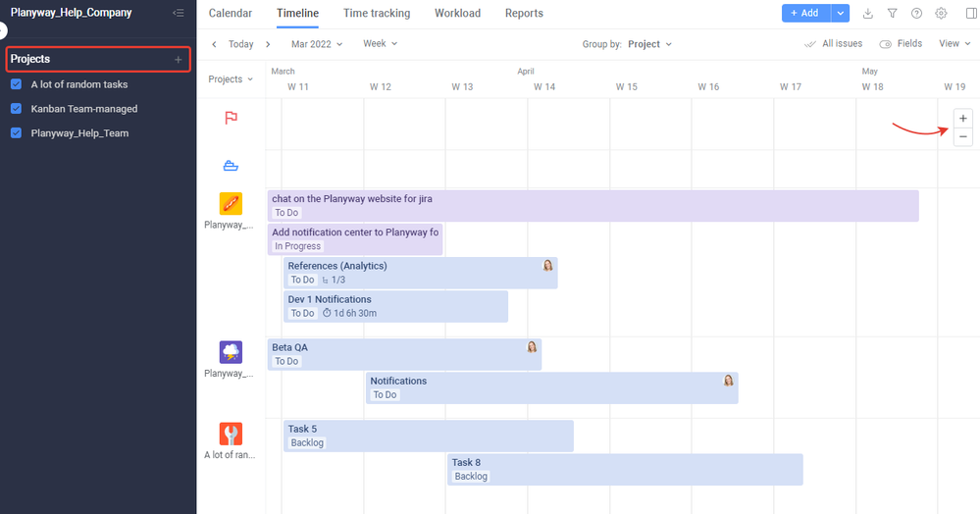The height and width of the screenshot is (514, 980).
Task: Open the Mar 2022 date dropdown
Action: pyautogui.click(x=317, y=44)
